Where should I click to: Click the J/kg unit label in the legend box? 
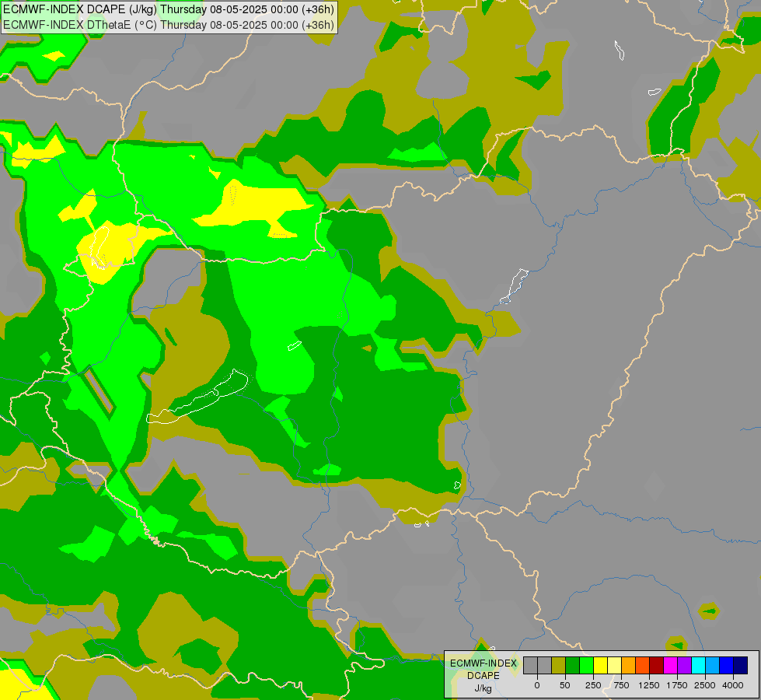pos(483,688)
